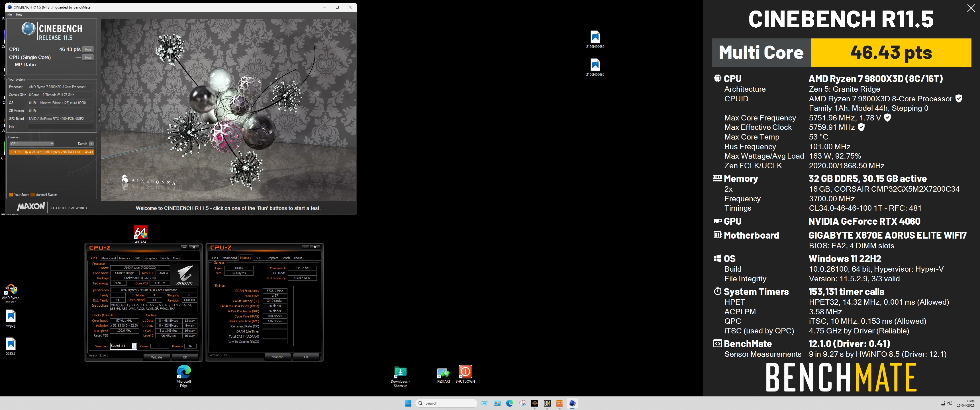Open the network status tray icon
Viewport: 980px width, 410px height.
pos(943,403)
